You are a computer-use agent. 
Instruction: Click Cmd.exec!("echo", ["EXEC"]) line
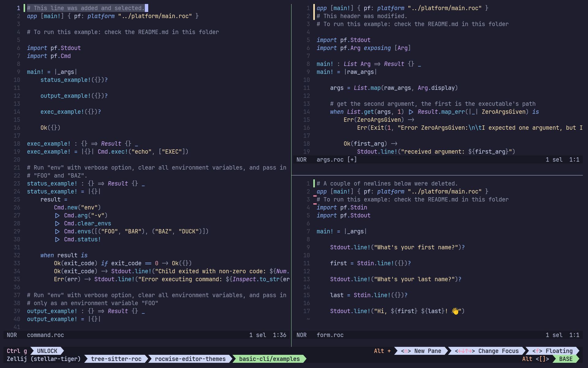click(143, 151)
